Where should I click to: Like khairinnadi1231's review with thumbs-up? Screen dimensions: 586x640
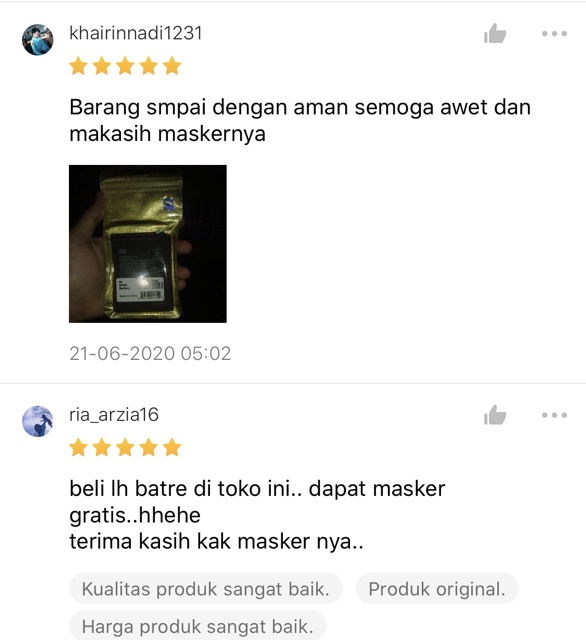coord(495,33)
